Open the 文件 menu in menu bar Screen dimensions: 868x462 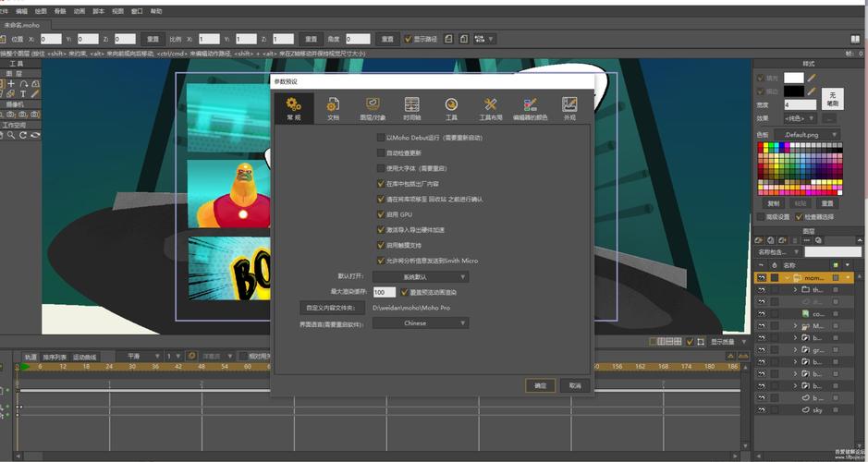click(x=4, y=11)
